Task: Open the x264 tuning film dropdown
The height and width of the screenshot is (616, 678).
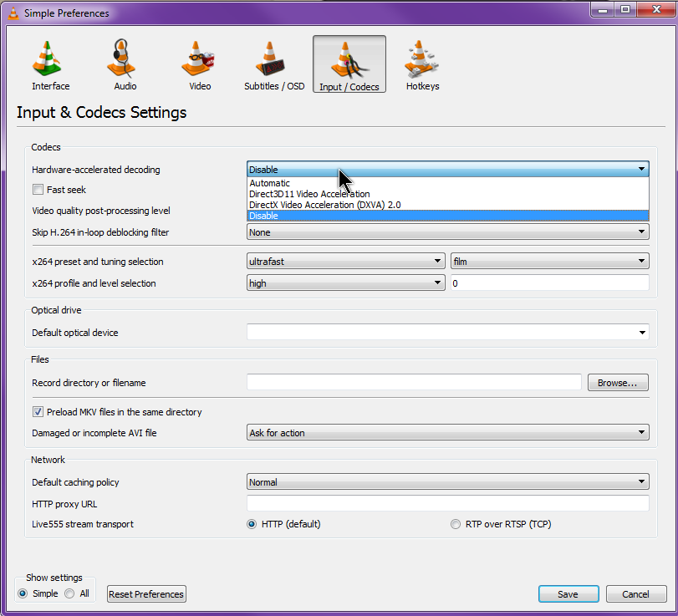Action: [x=549, y=261]
